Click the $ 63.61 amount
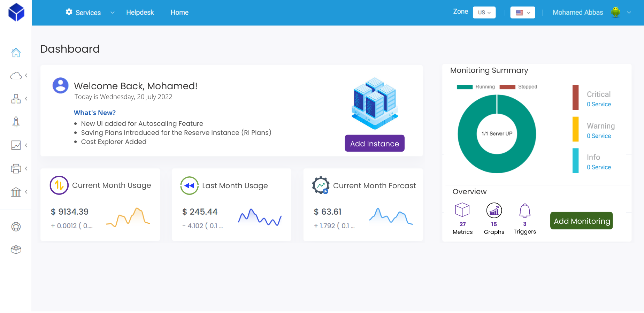This screenshot has width=644, height=313. click(x=328, y=212)
